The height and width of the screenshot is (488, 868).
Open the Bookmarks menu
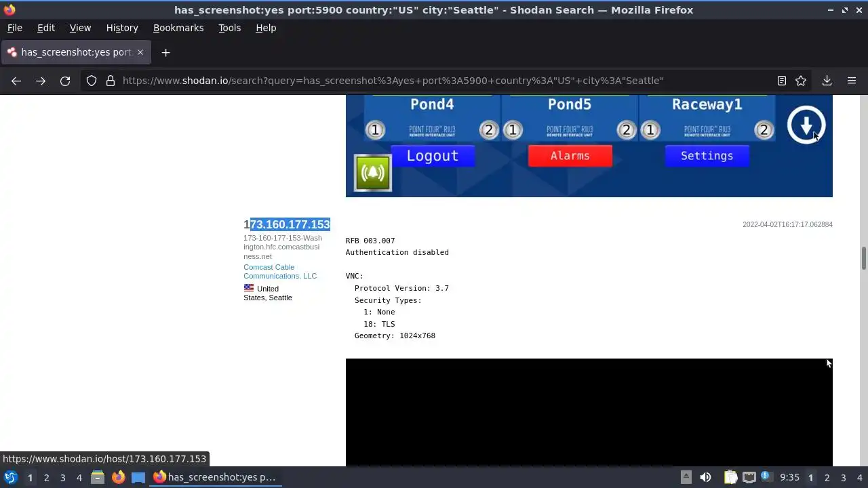178,28
